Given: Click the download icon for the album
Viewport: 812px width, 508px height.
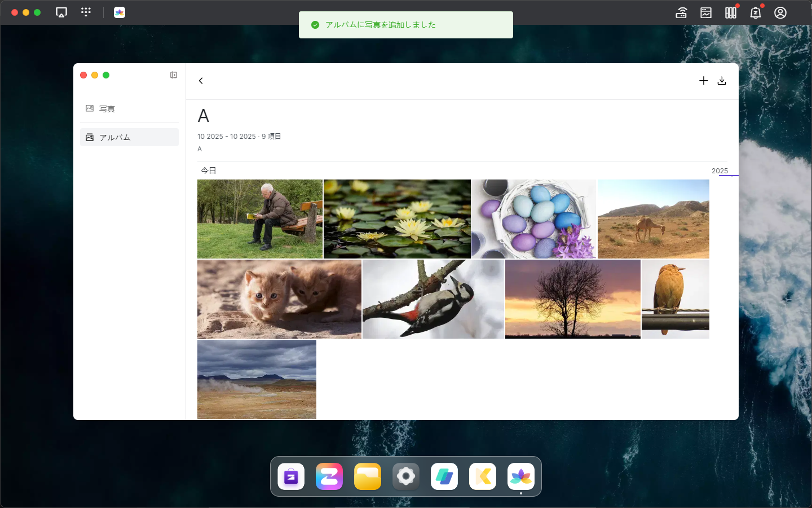Looking at the screenshot, I should (x=722, y=81).
